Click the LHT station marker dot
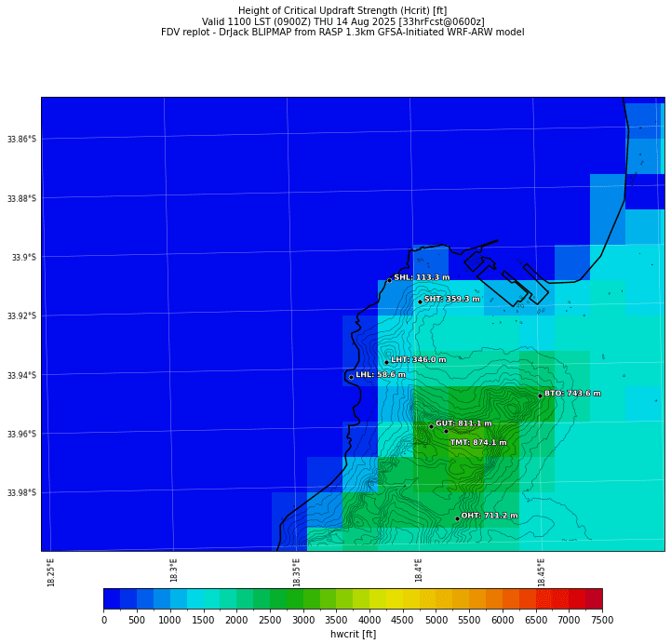Screen dimensions: 671x644 click(386, 362)
